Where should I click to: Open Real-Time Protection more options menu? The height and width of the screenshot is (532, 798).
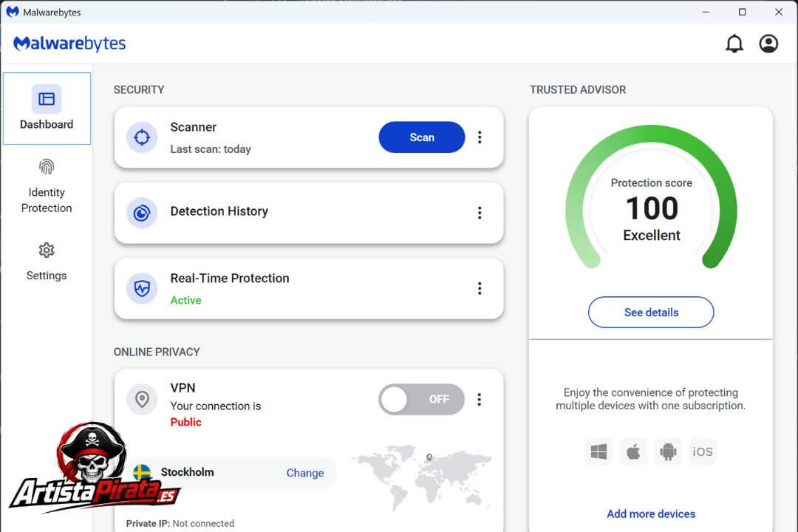(x=480, y=289)
